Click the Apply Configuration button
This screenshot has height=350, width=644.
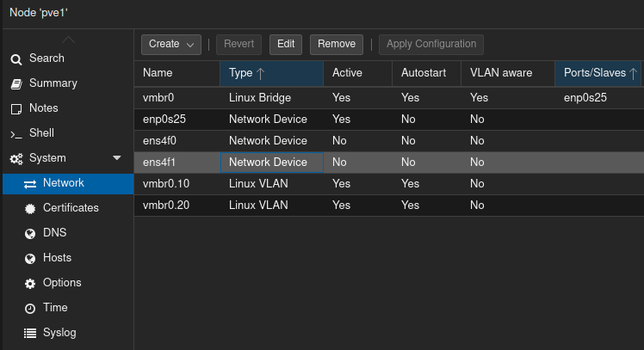click(431, 45)
